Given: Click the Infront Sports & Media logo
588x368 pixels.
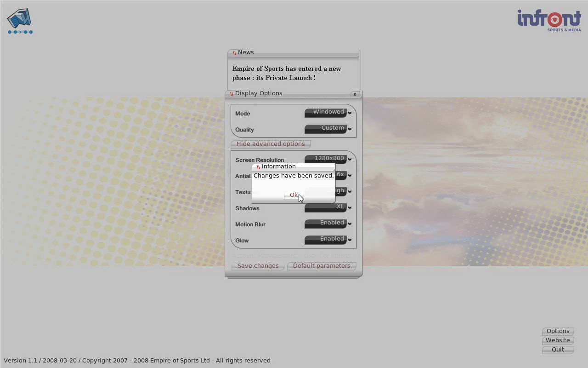Looking at the screenshot, I should [549, 20].
